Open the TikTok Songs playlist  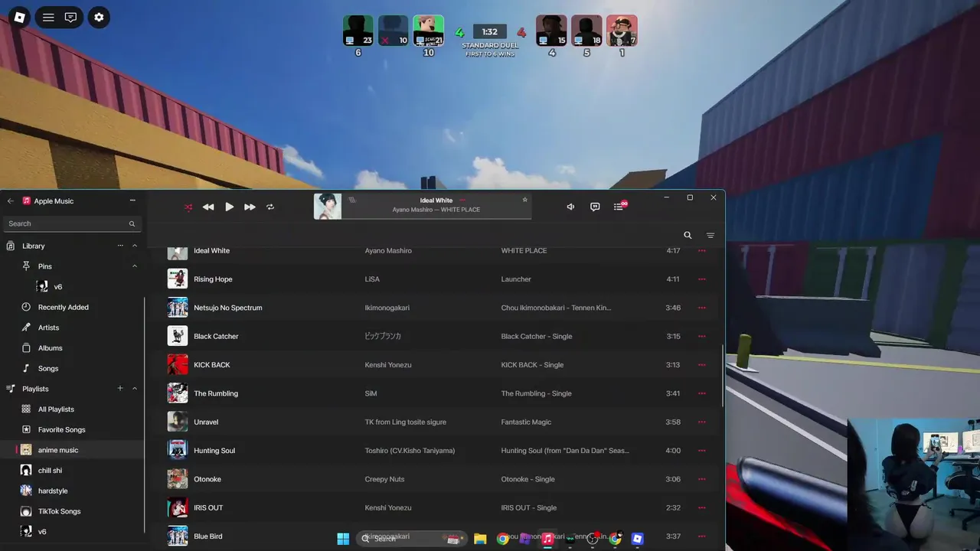[59, 511]
